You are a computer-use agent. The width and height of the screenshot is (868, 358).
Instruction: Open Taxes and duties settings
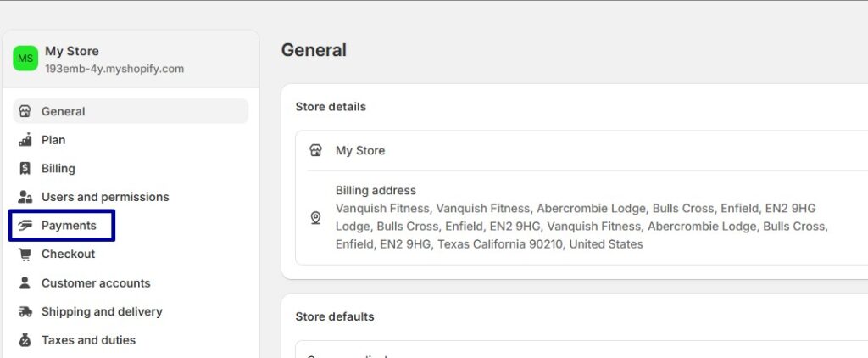(88, 339)
